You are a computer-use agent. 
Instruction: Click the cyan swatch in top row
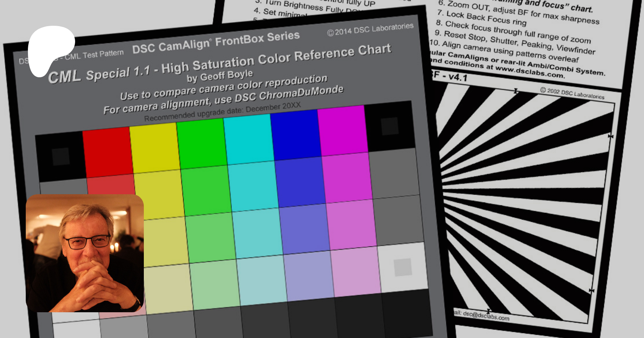249,139
